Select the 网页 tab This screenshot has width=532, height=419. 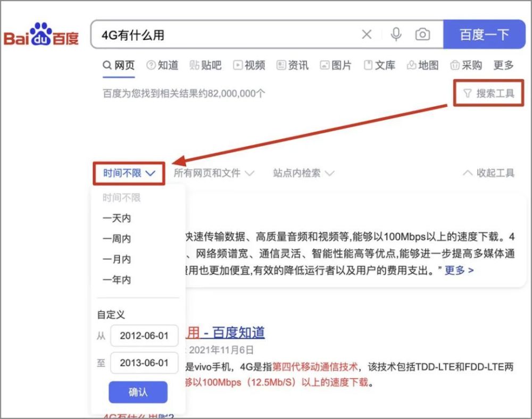pyautogui.click(x=119, y=65)
